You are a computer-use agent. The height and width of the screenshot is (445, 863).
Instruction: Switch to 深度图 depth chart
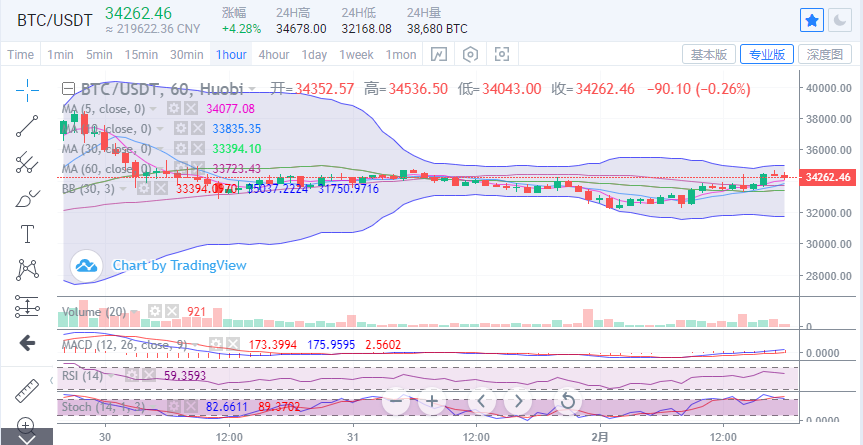click(x=824, y=54)
